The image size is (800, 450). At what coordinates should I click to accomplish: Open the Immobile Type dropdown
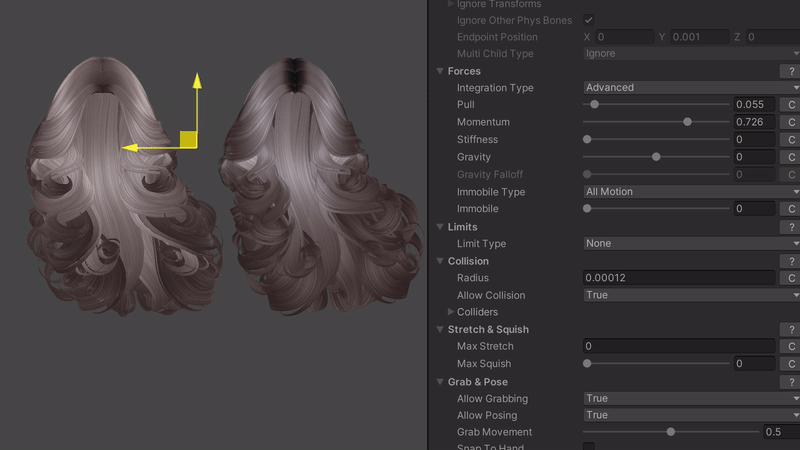(x=690, y=192)
